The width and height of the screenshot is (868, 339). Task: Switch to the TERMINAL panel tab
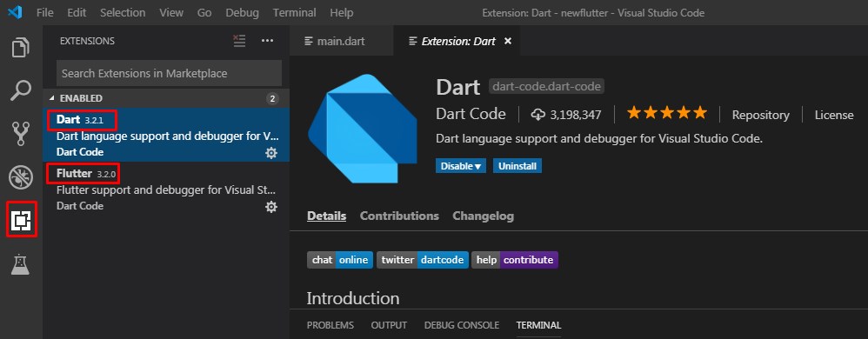[538, 325]
